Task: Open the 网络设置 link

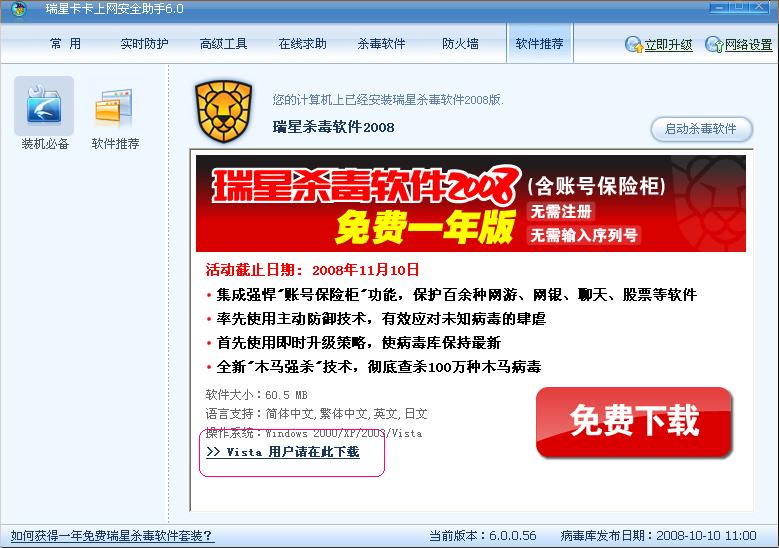Action: (748, 45)
